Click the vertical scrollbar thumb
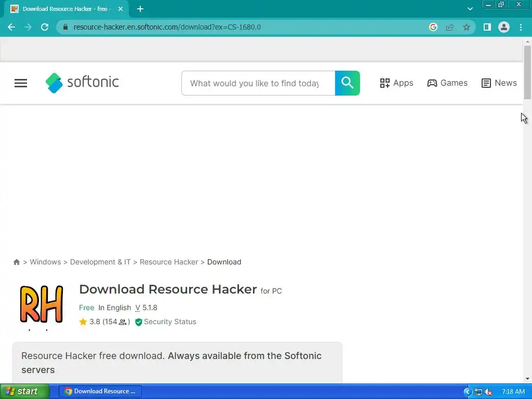The height and width of the screenshot is (399, 532). 527,72
